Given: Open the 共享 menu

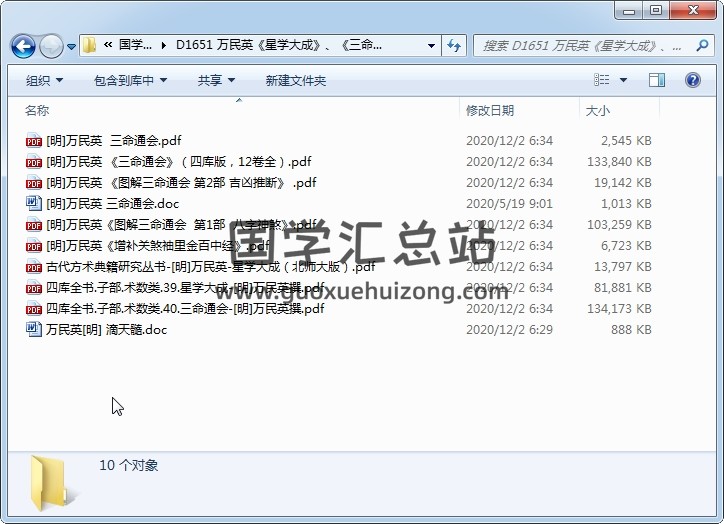Looking at the screenshot, I should click(x=216, y=80).
